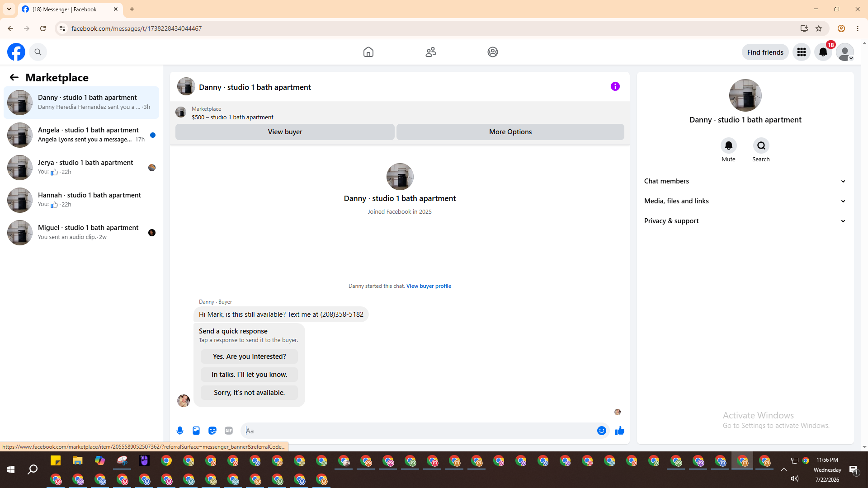The width and height of the screenshot is (868, 488).
Task: Open Windows taskbar search
Action: 33,470
